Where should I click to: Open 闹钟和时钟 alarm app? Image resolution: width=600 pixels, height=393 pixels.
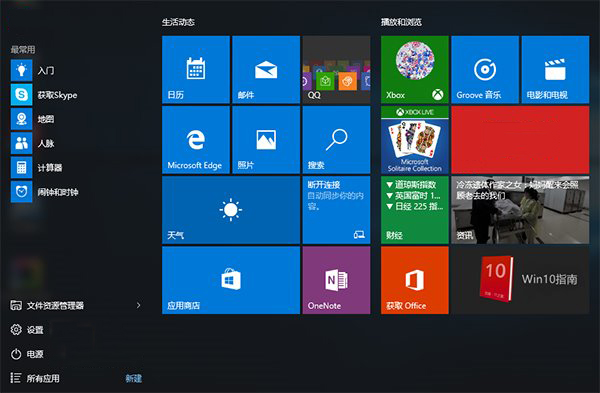tap(46, 192)
